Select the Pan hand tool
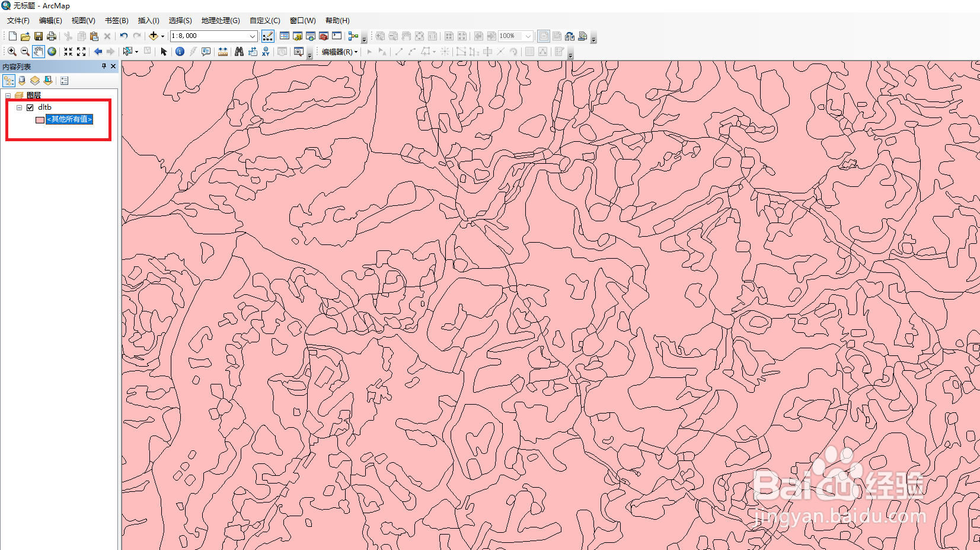This screenshot has width=980, height=550. pos(39,52)
